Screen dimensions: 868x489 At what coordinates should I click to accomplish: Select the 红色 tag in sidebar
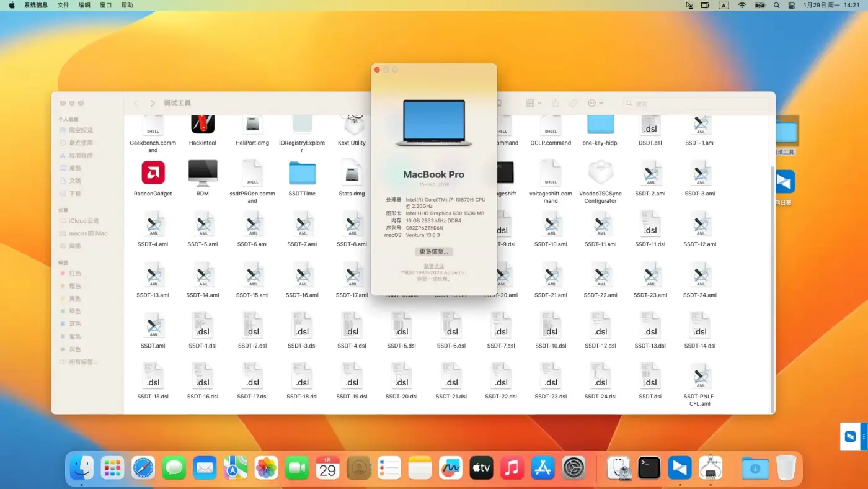coord(74,273)
